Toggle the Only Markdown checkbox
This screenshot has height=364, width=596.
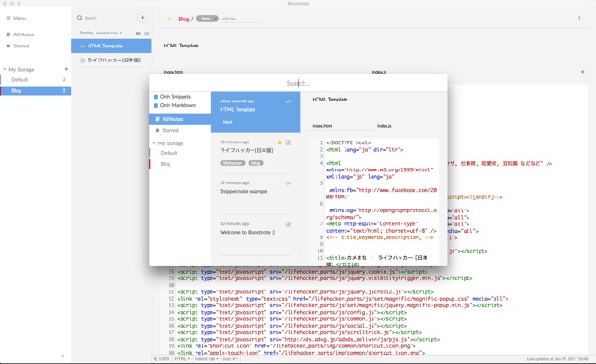[x=156, y=105]
